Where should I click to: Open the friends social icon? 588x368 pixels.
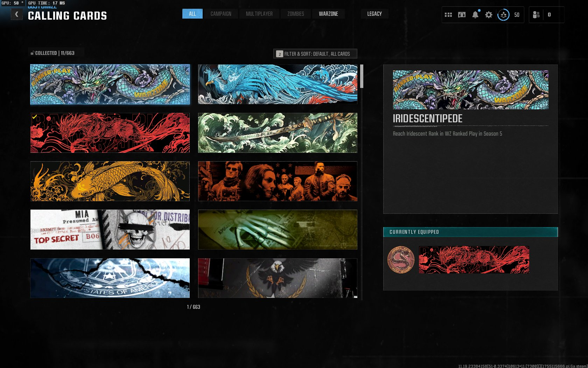coord(536,15)
